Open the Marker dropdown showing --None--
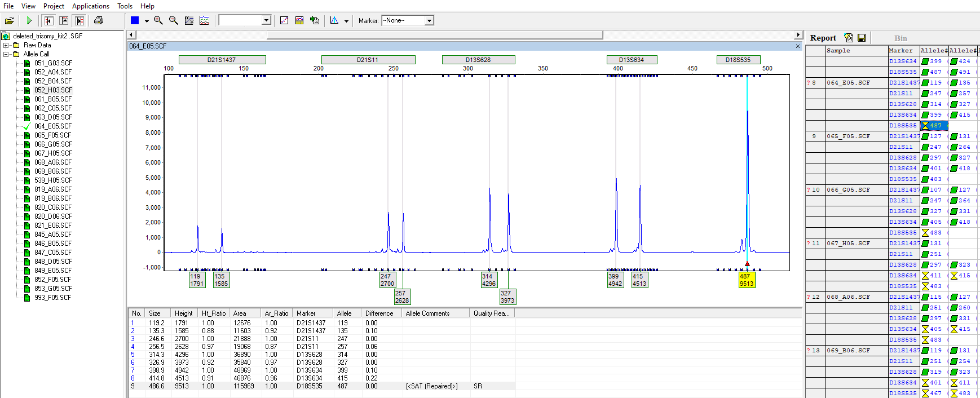The height and width of the screenshot is (398, 980). [x=408, y=21]
